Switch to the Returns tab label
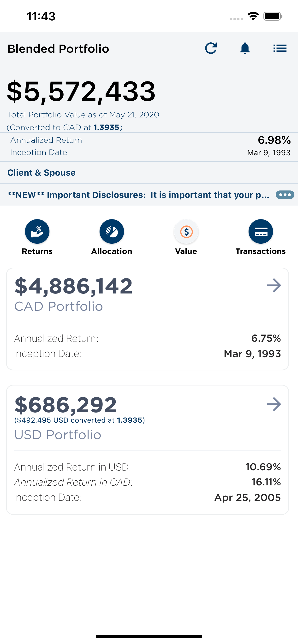Viewport: 298px width, 644px height. [37, 251]
